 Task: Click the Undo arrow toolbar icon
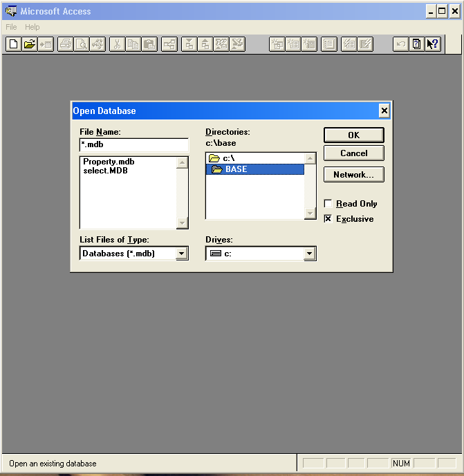pyautogui.click(x=401, y=44)
